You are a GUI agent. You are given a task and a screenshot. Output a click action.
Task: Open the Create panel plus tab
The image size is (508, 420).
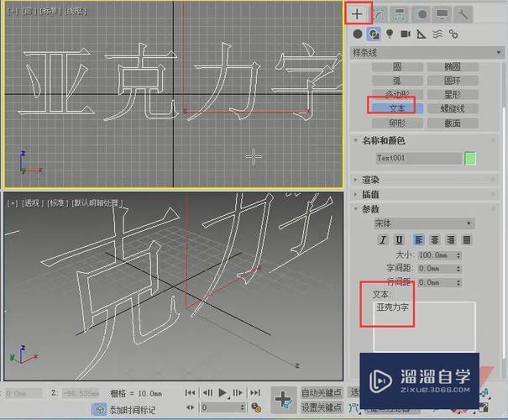[x=357, y=14]
